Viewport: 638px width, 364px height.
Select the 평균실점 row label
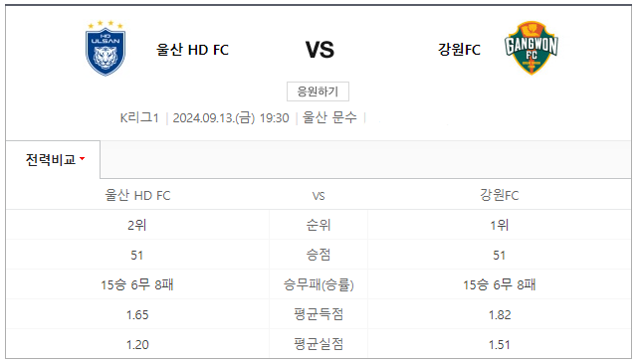[x=319, y=344]
